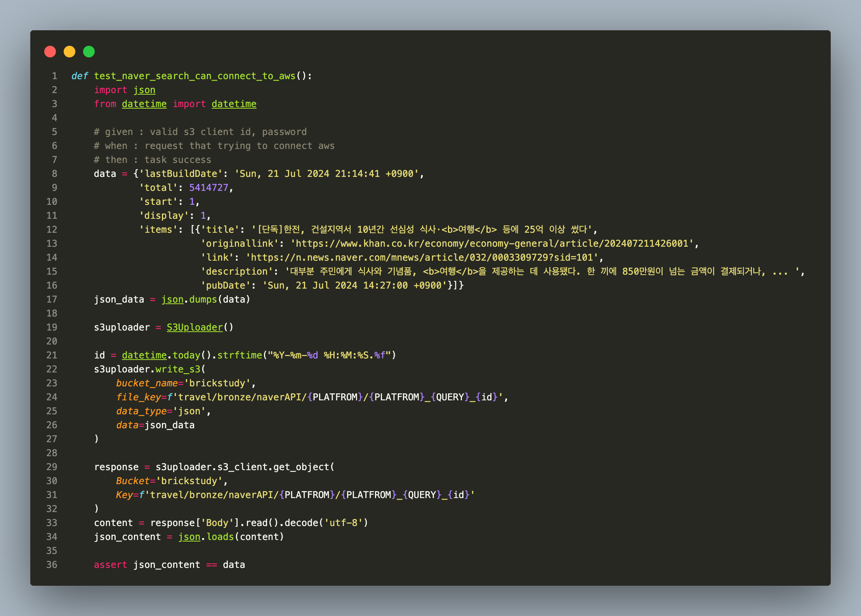Click line number 19 in the gutter

[x=52, y=327]
